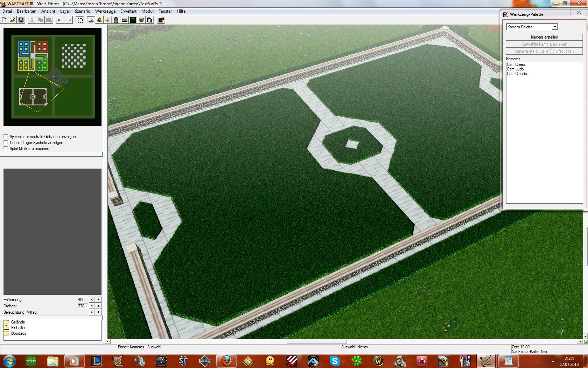The height and width of the screenshot is (368, 588).
Task: Open World of Warcraft taskbar icon
Action: (x=378, y=361)
